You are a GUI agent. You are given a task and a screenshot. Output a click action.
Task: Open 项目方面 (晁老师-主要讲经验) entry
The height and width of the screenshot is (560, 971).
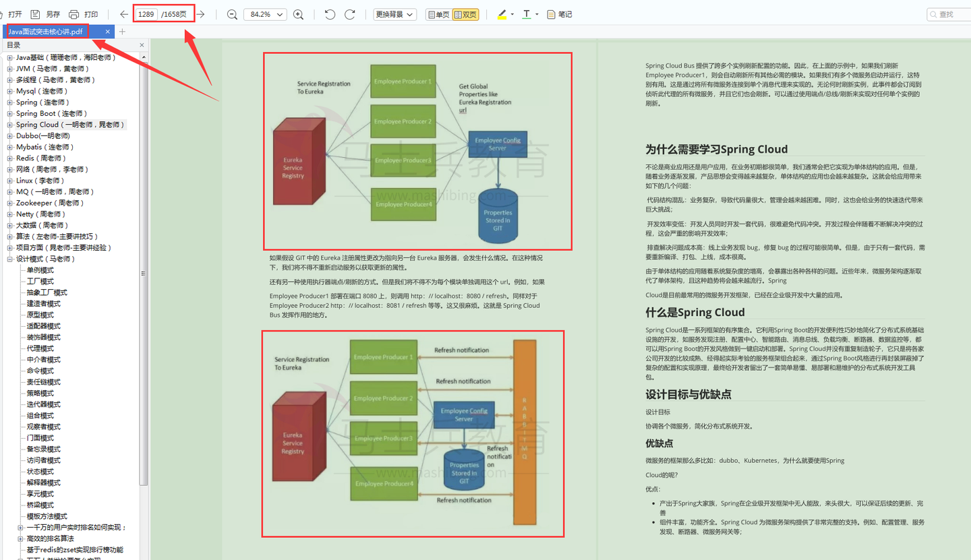[62, 248]
